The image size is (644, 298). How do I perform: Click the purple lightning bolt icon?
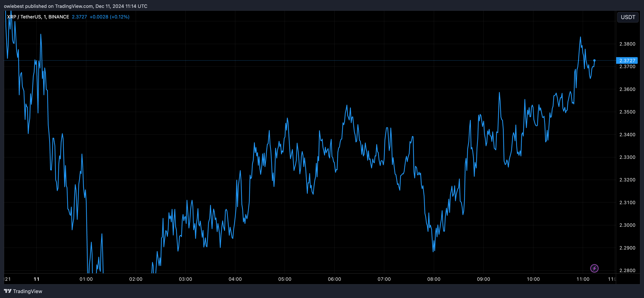point(594,268)
